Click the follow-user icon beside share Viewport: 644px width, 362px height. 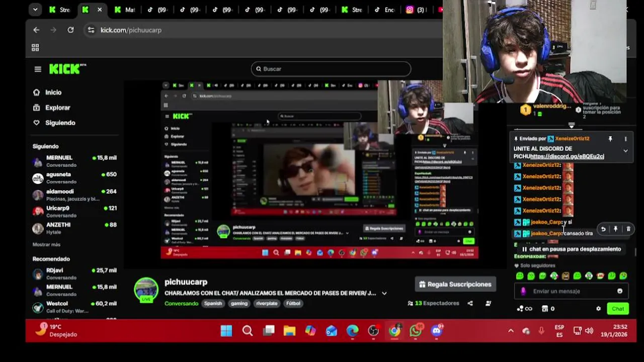(488, 303)
